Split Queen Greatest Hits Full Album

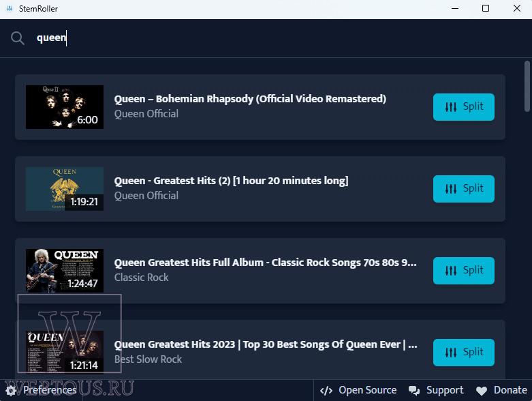[463, 271]
